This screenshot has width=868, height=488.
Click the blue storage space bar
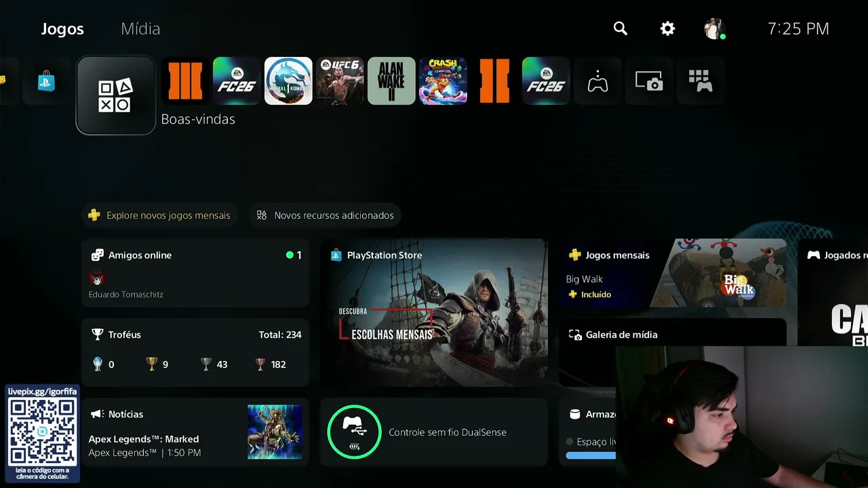pos(591,455)
